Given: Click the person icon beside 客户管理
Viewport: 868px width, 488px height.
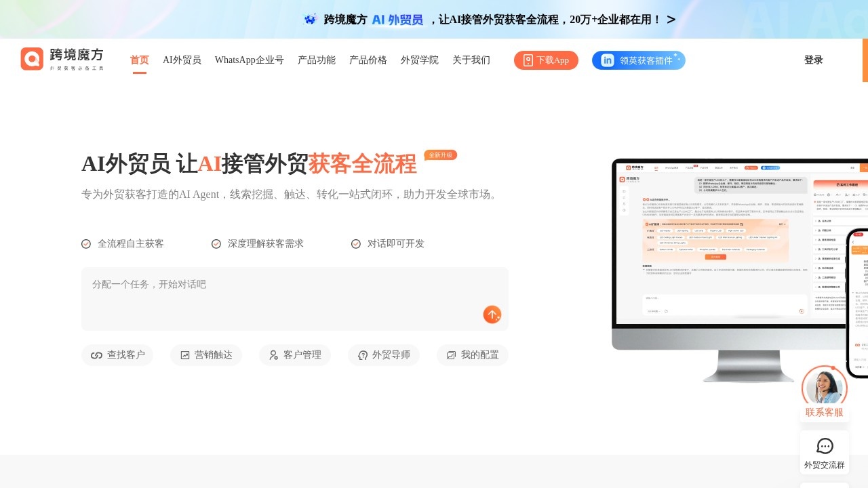Looking at the screenshot, I should click(273, 355).
